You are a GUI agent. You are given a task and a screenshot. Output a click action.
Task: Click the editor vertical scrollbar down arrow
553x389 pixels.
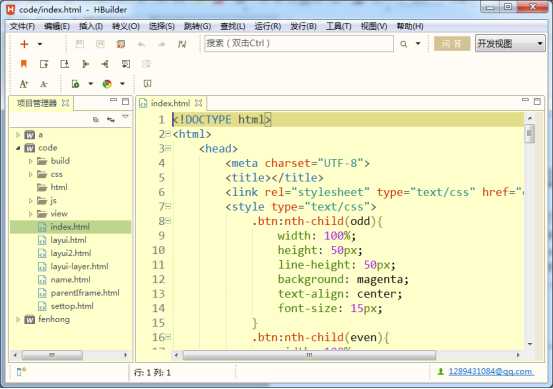coord(530,344)
